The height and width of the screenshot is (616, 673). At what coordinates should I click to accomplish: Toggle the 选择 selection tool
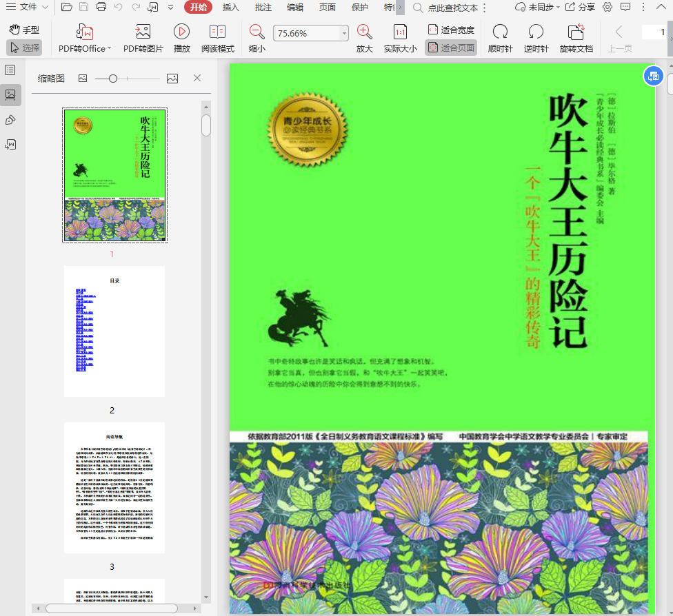tap(25, 48)
